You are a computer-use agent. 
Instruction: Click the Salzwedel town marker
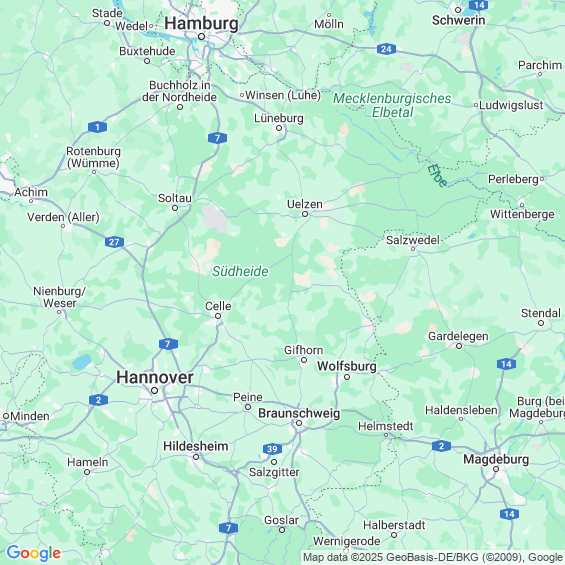coord(413,249)
